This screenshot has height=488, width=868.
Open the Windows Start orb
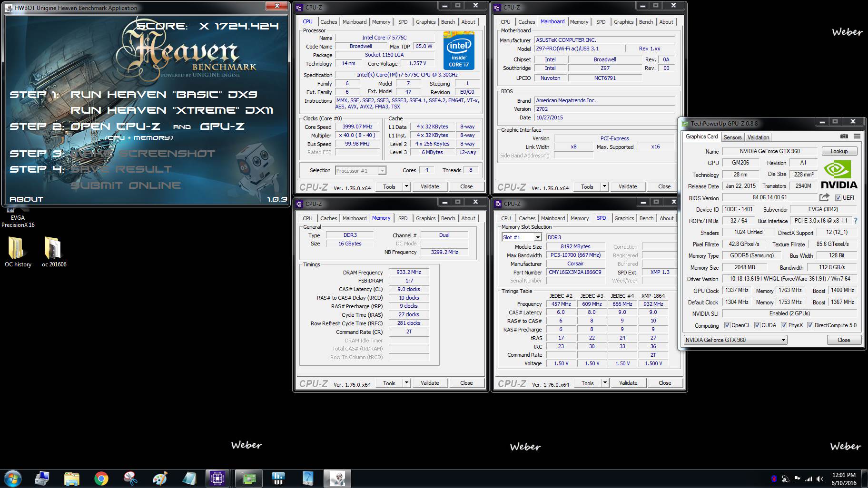(x=12, y=478)
